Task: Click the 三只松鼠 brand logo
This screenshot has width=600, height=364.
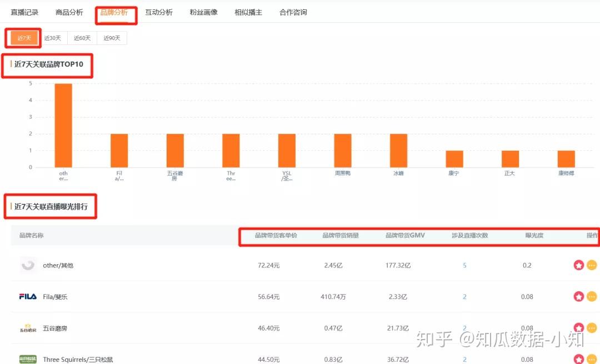Action: click(x=28, y=359)
